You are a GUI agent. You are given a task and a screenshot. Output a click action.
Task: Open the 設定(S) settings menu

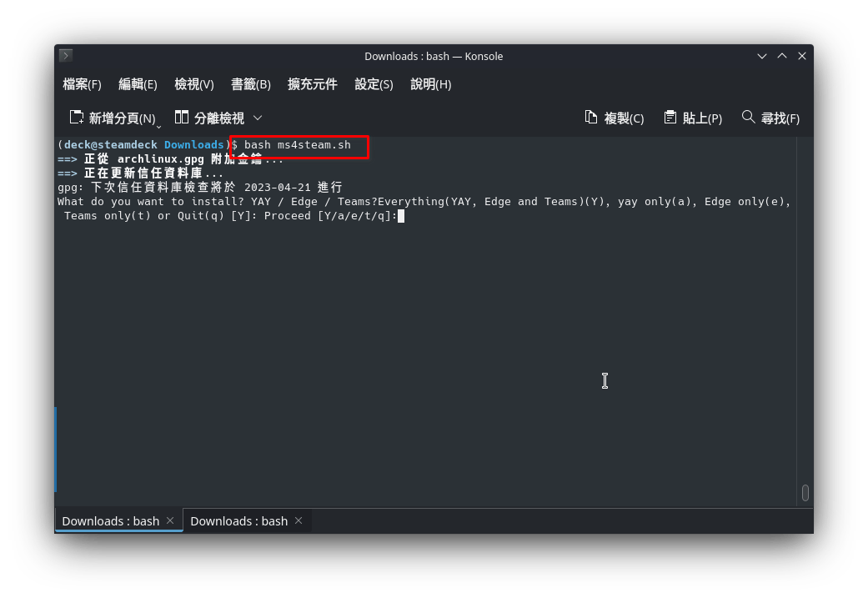[x=374, y=84]
